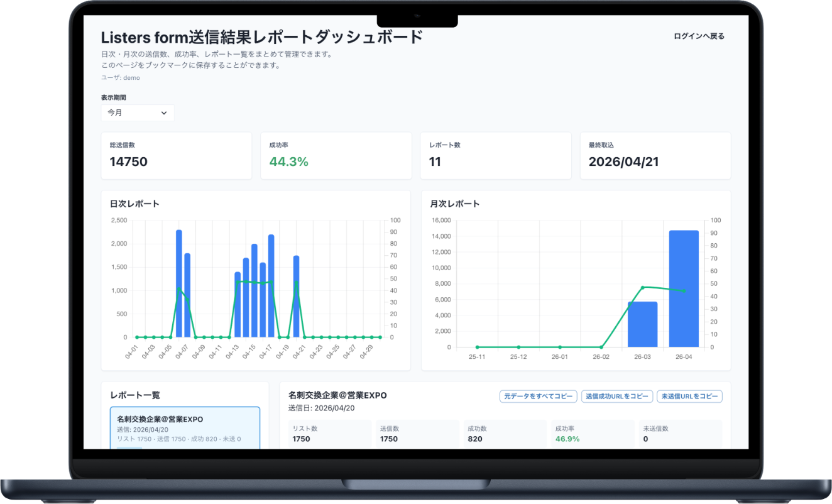Screen dimensions: 832x504
Task: Click the 日次レポート chart heading
Action: click(x=134, y=204)
